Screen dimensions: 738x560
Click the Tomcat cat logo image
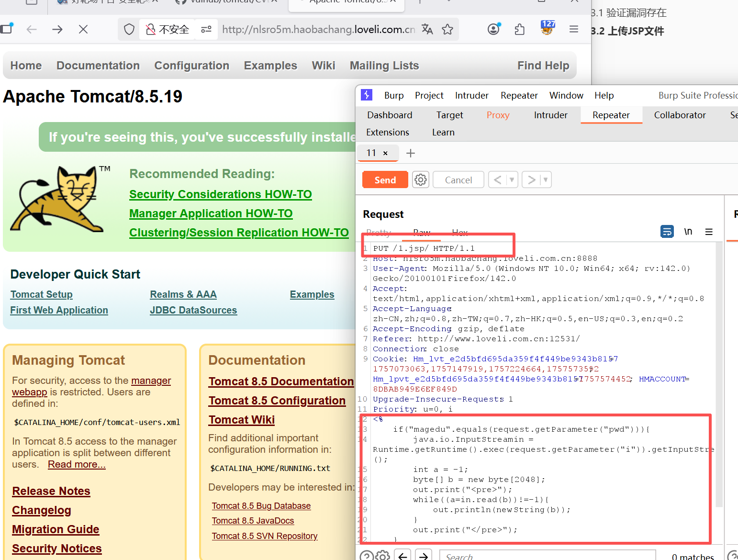[61, 199]
